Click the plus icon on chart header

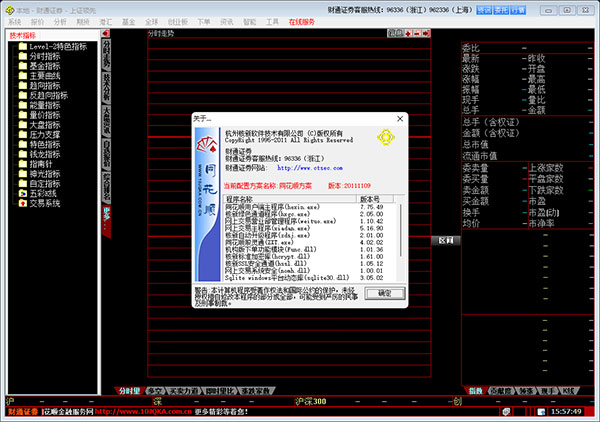coord(409,34)
